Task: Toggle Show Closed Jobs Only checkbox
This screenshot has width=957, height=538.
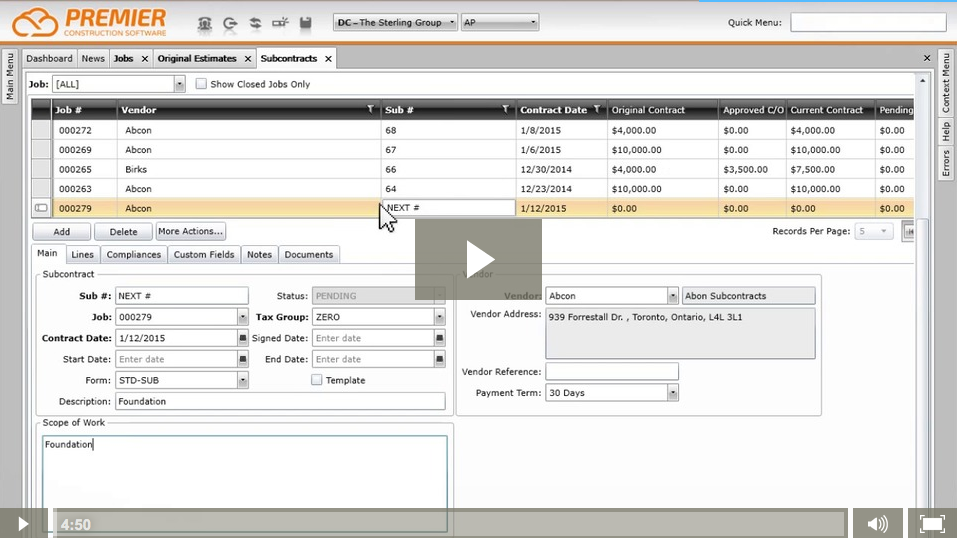Action: 201,84
